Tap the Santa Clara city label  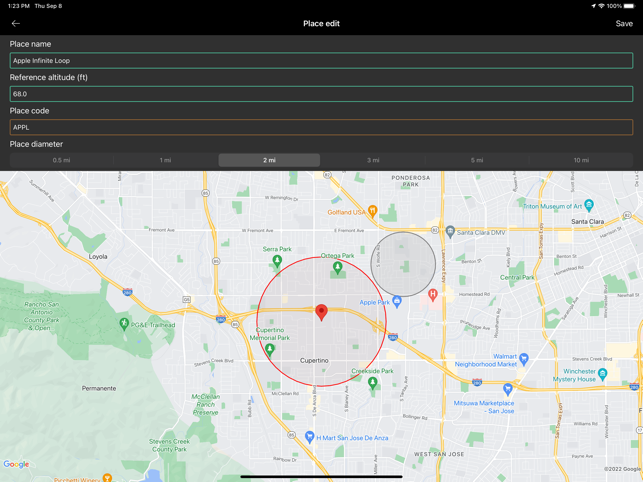(x=588, y=222)
